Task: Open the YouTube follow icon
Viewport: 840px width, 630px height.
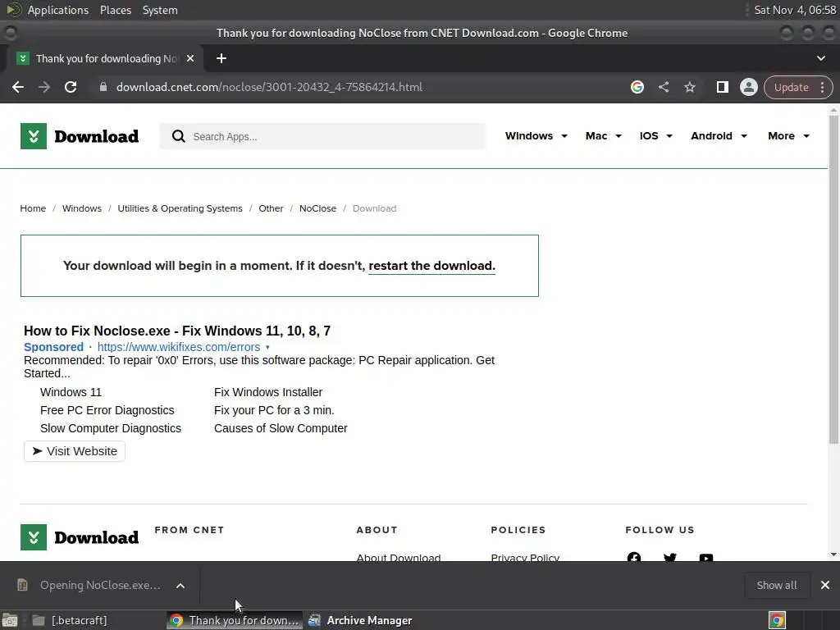Action: 706,558
